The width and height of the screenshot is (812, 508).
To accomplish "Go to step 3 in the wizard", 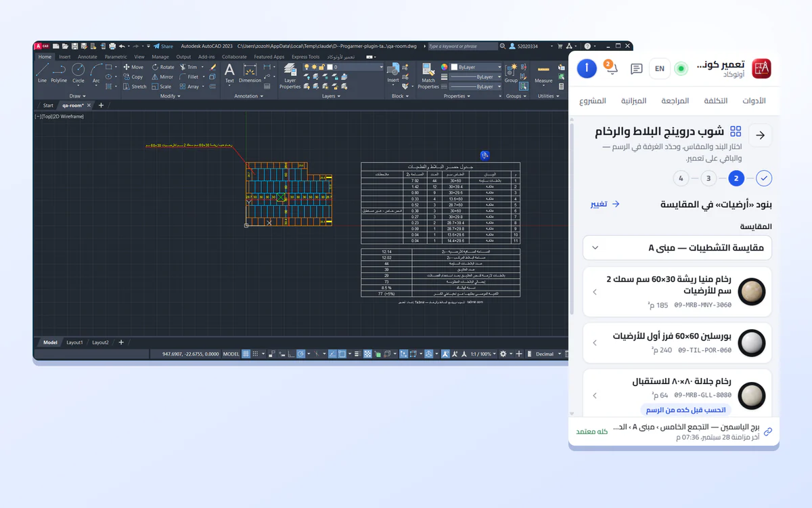I will 708,179.
